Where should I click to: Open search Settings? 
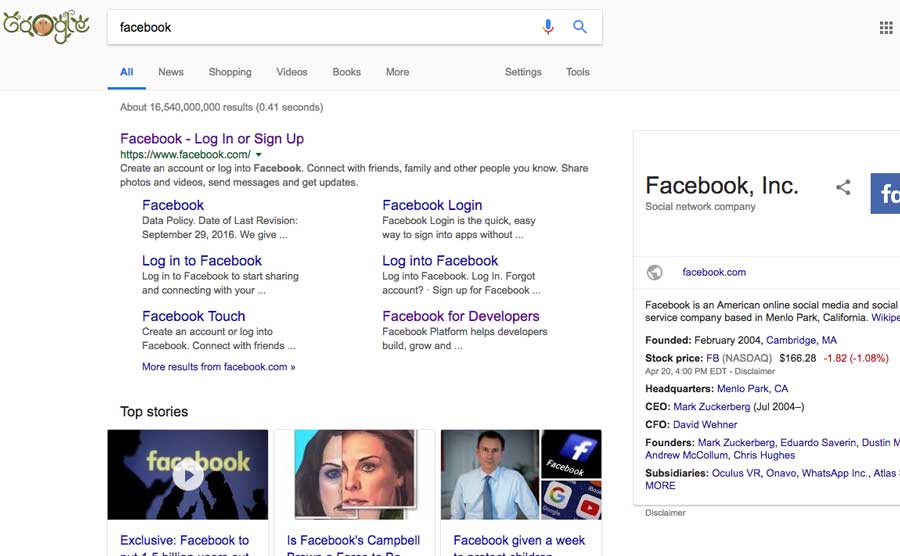[x=523, y=72]
